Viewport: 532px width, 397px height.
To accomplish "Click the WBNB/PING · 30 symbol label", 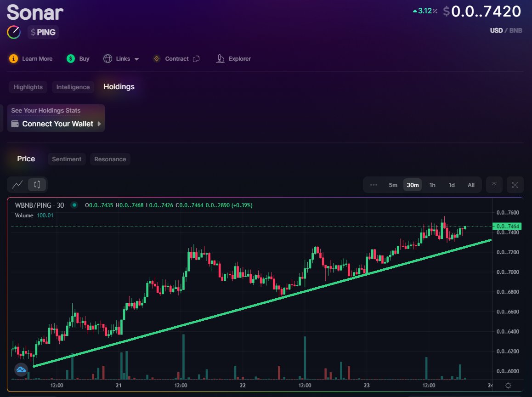I will pos(40,205).
